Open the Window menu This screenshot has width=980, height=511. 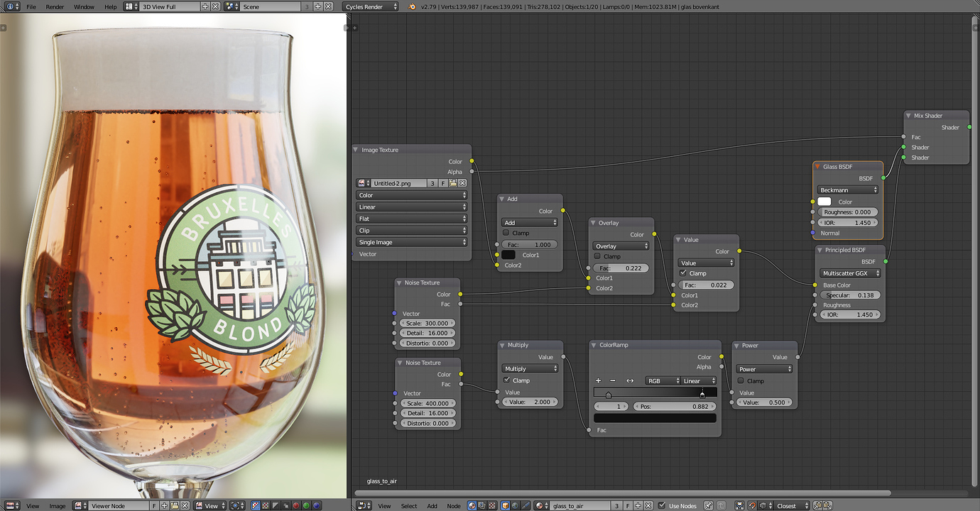[84, 6]
